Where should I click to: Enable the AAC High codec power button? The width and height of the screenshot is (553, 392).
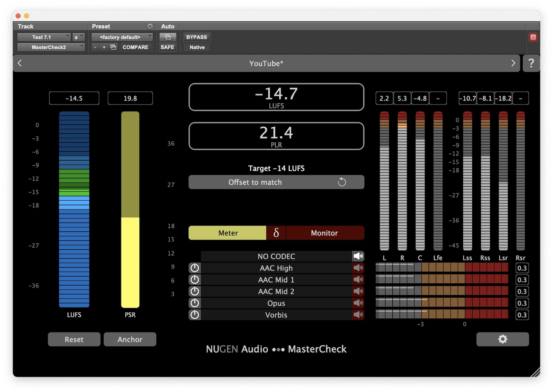point(195,268)
